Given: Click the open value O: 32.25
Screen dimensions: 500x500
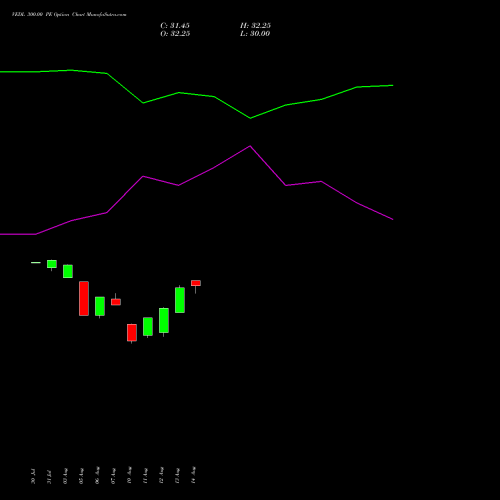Looking at the screenshot, I should tap(175, 34).
